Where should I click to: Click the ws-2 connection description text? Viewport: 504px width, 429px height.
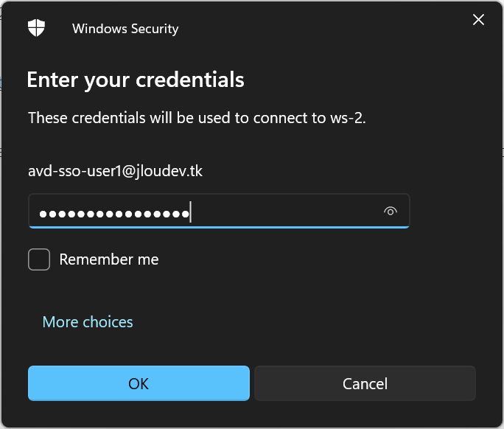(197, 118)
